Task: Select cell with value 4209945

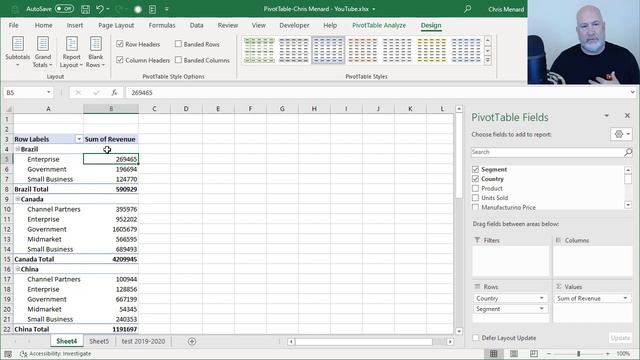Action: coord(111,259)
